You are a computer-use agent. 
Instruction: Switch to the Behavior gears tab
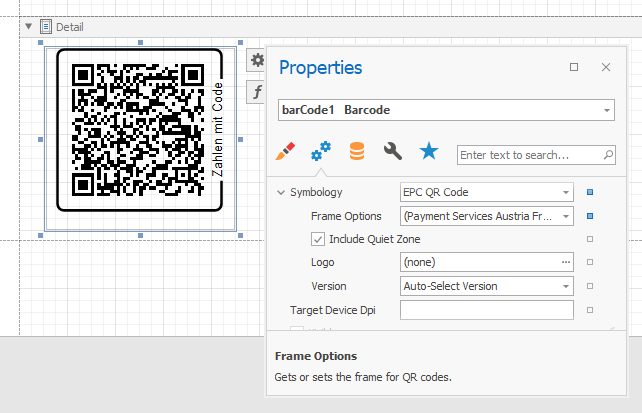321,152
